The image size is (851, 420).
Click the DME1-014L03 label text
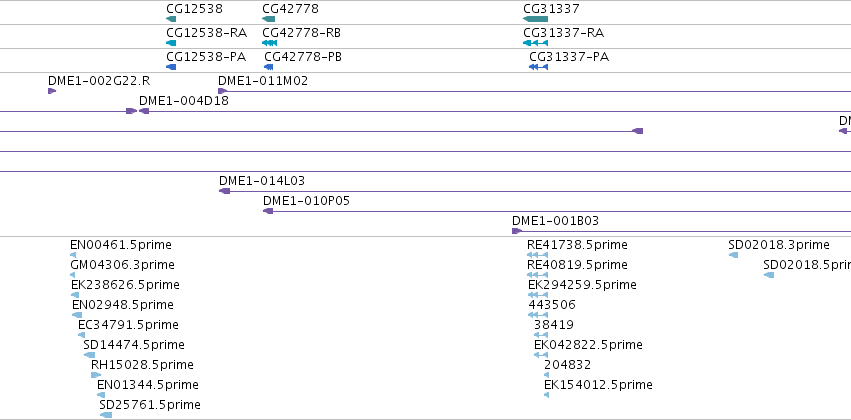[262, 181]
